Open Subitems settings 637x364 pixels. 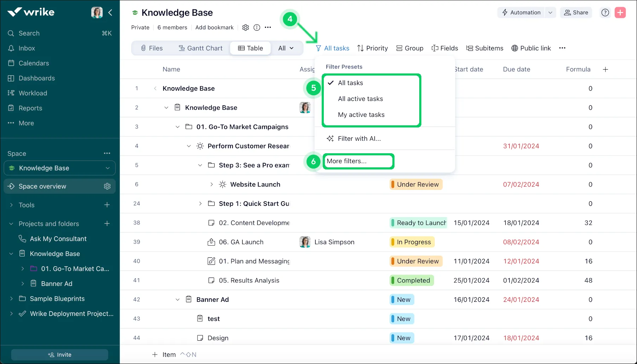[x=470, y=48]
